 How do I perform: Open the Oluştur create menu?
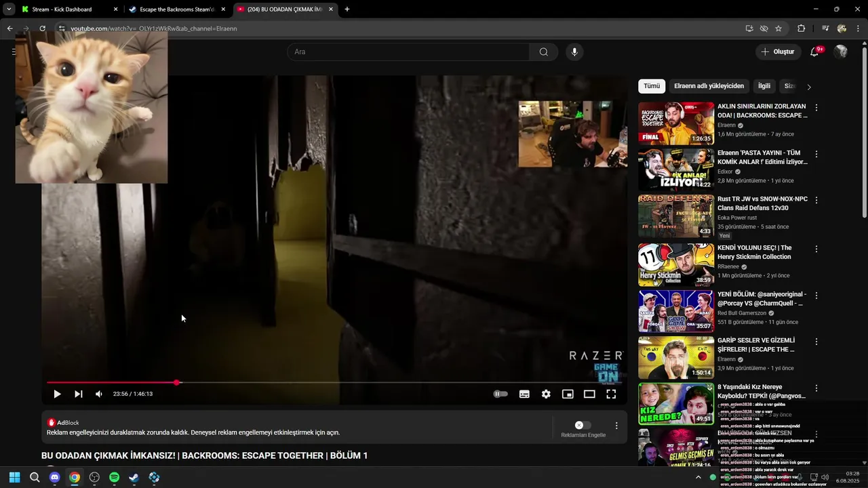coord(778,52)
